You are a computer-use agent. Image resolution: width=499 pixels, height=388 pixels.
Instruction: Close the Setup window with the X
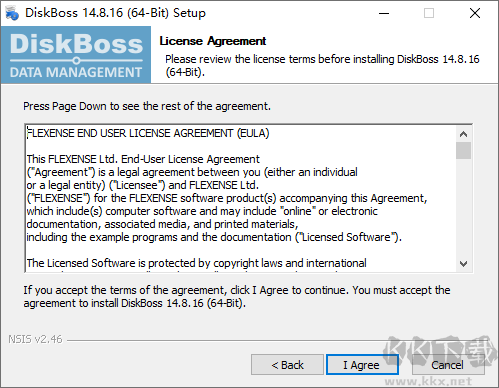coord(474,13)
